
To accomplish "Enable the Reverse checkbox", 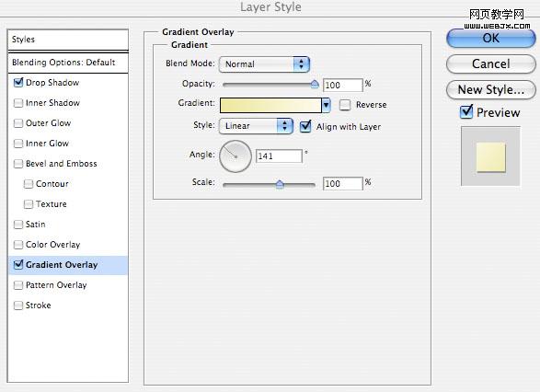I will tap(345, 105).
